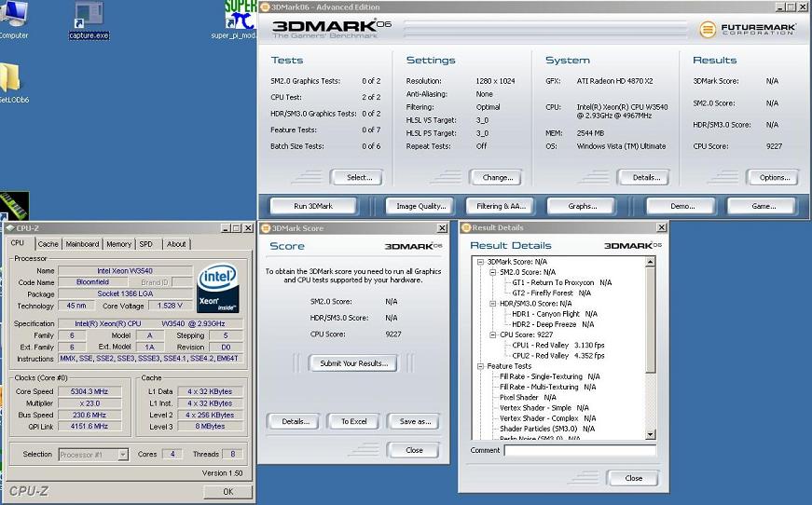
Task: Click the Run 3DMark button
Action: pyautogui.click(x=313, y=206)
